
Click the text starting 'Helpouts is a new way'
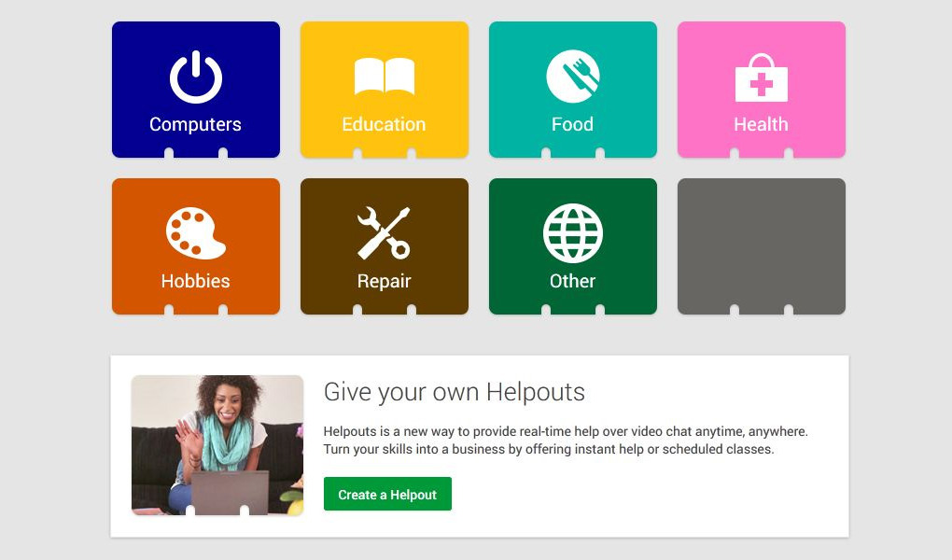[566, 432]
